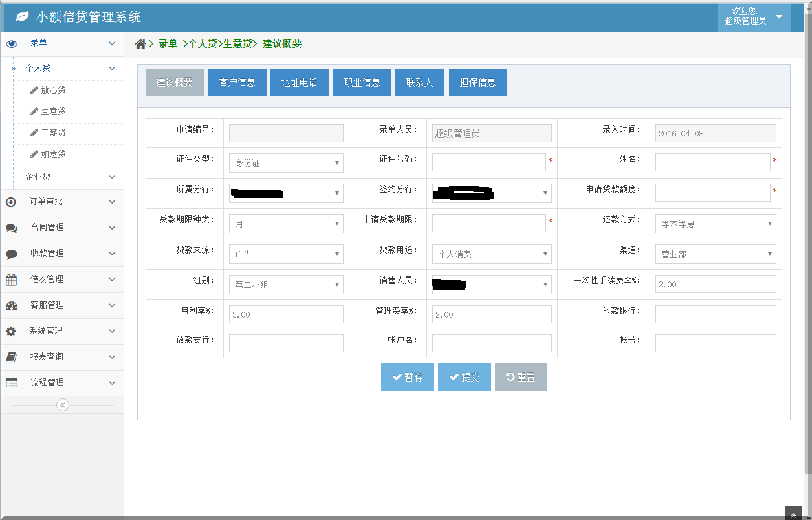Expand the 订单审批 menu section

(62, 202)
